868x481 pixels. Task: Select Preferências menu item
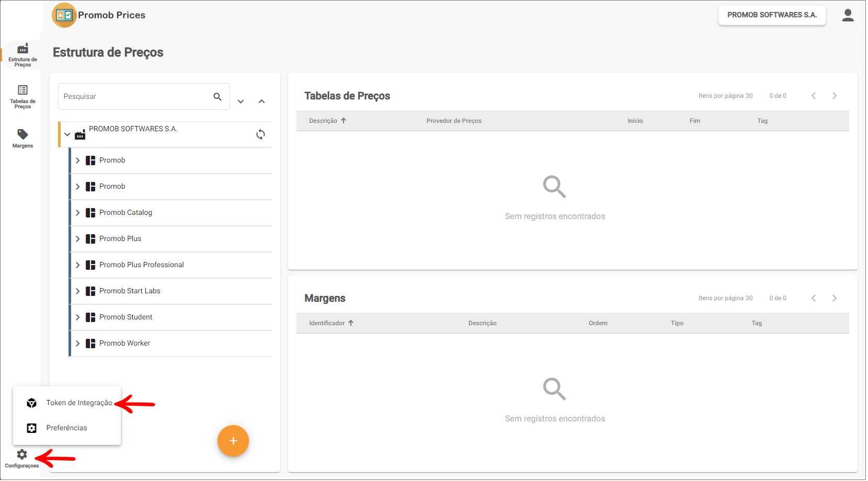click(x=67, y=428)
